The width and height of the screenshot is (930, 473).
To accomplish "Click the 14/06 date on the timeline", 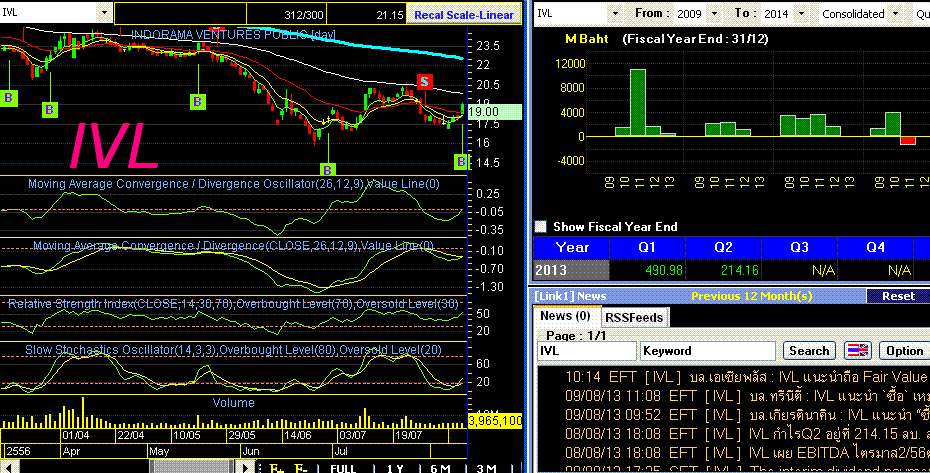I will (x=298, y=435).
